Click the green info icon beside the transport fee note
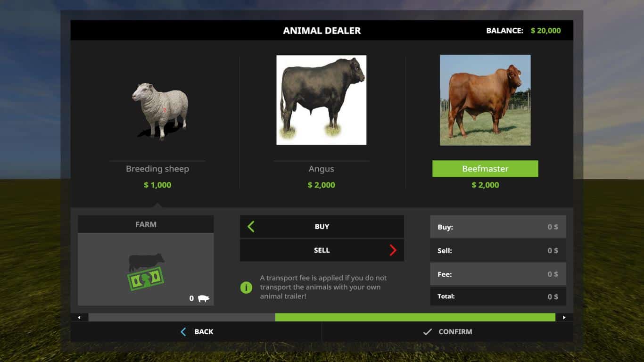 coord(246,287)
